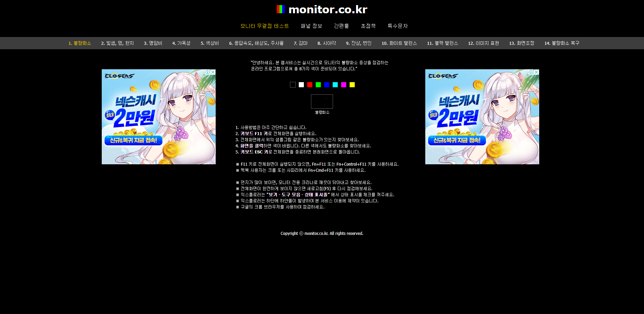
Task: Click the 맥북 사용자는 Fn+Cmd+F11 note line
Action: (300, 170)
